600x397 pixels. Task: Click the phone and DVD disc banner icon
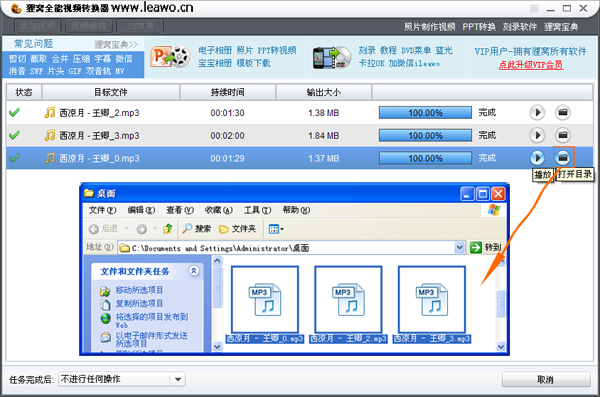[331, 57]
